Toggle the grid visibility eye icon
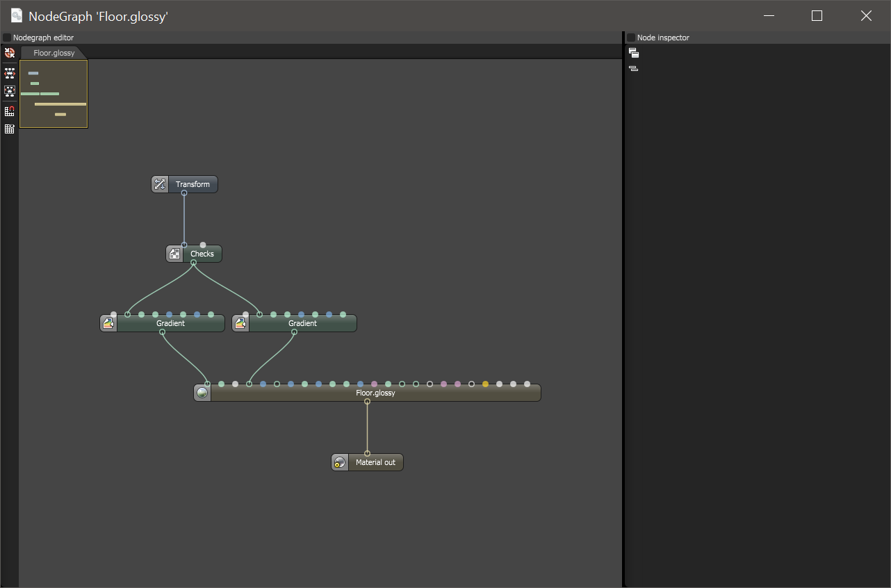 [x=10, y=129]
